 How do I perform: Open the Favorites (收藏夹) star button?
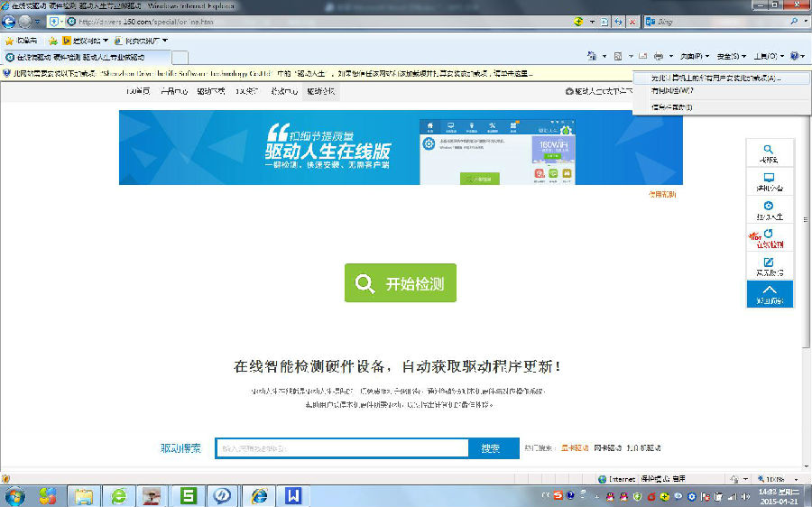tap(22, 41)
